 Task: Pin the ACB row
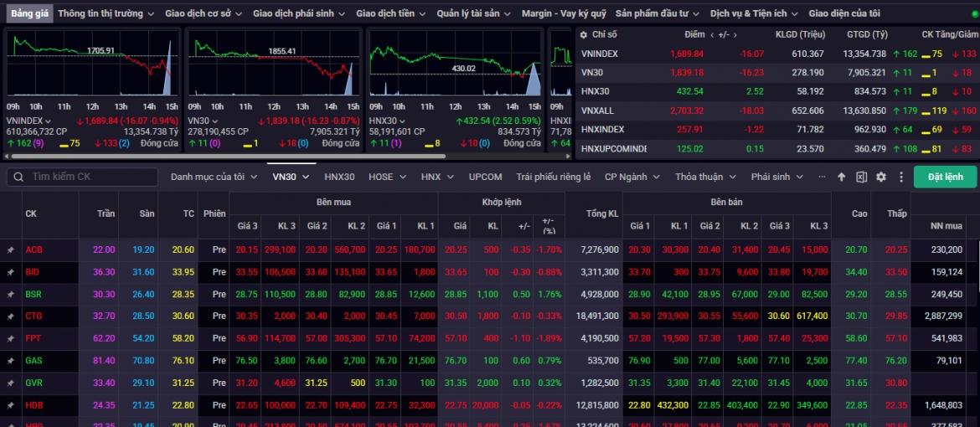pos(10,250)
